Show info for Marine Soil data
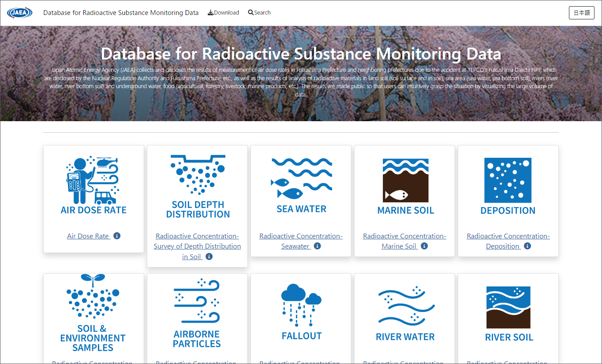Screen dimensions: 602x364 (424, 246)
